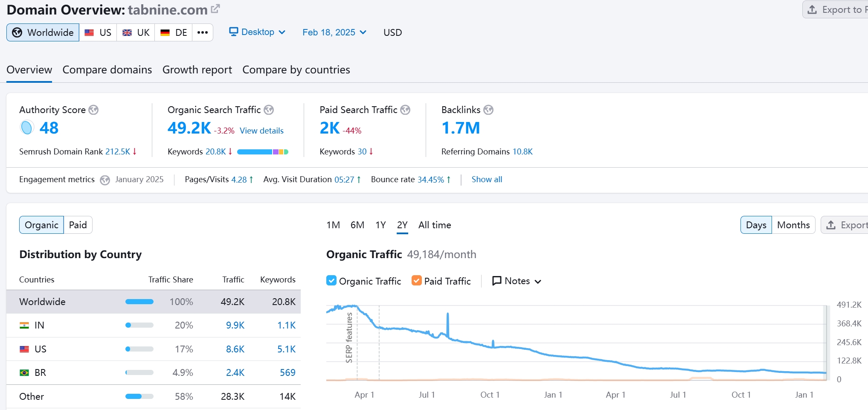Click globe icon next to Backlinks
This screenshot has height=410, width=868.
(x=488, y=110)
